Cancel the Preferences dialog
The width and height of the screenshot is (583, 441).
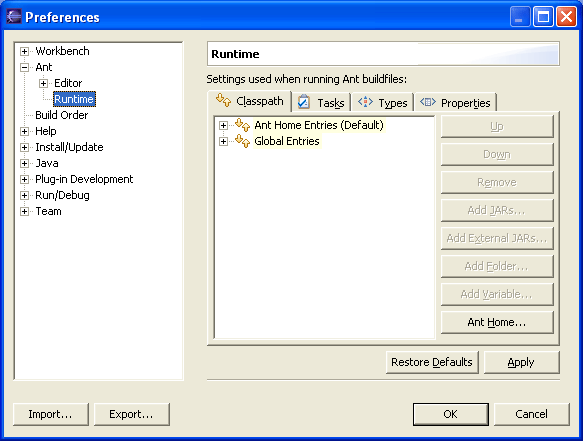coord(531,414)
